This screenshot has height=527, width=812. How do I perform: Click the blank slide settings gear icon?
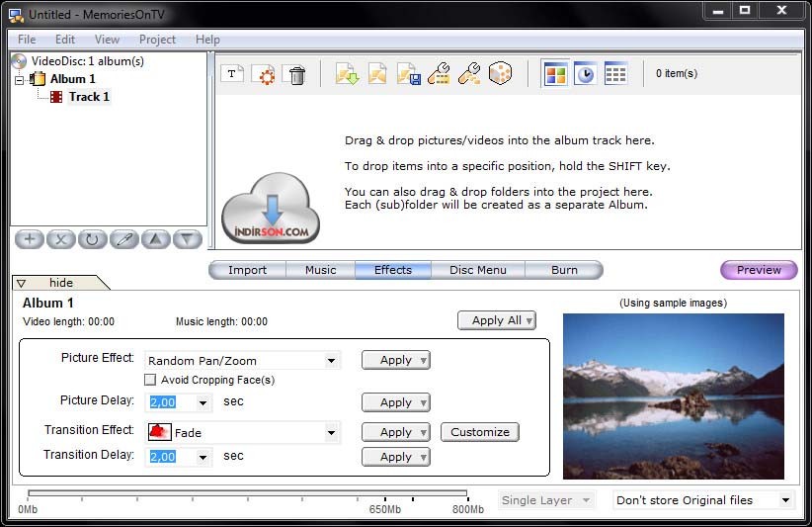(264, 73)
